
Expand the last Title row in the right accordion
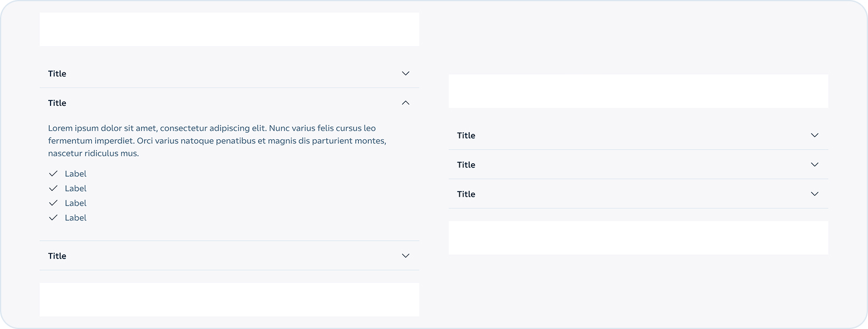coord(638,194)
